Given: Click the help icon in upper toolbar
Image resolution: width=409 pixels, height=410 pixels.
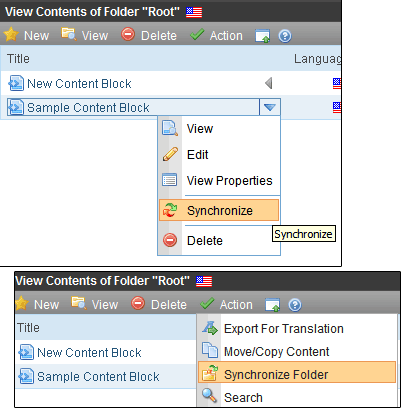Looking at the screenshot, I should 285,36.
